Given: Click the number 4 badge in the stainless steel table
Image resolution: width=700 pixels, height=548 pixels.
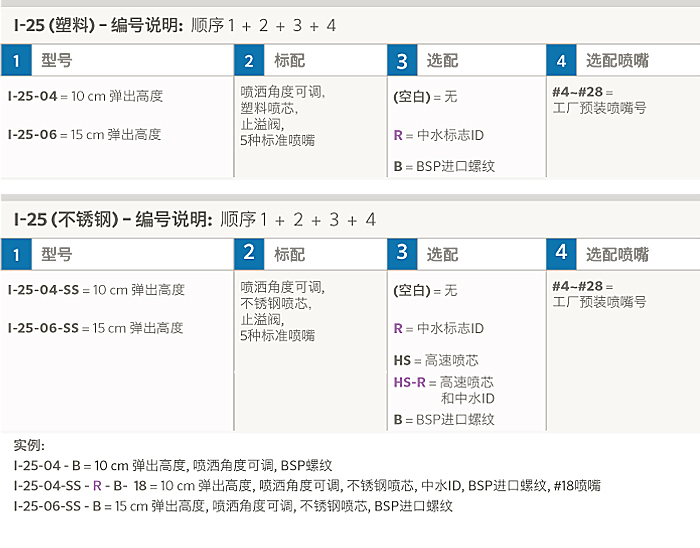Looking at the screenshot, I should [x=561, y=252].
